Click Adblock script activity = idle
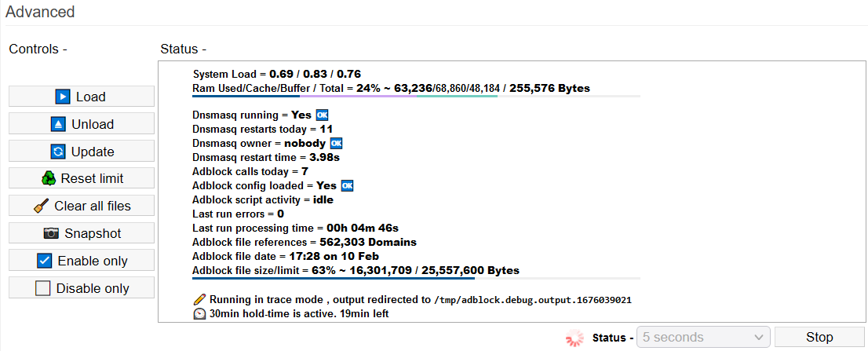 tap(263, 200)
